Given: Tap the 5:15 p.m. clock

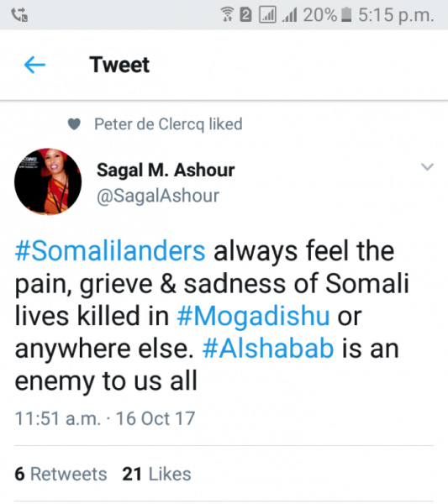Looking at the screenshot, I should tap(396, 15).
